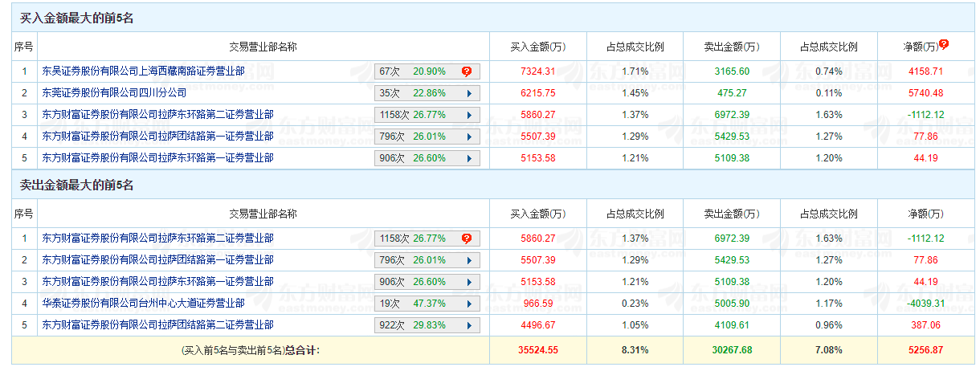Click the 买入金额最大的前5名 section title

(x=76, y=18)
